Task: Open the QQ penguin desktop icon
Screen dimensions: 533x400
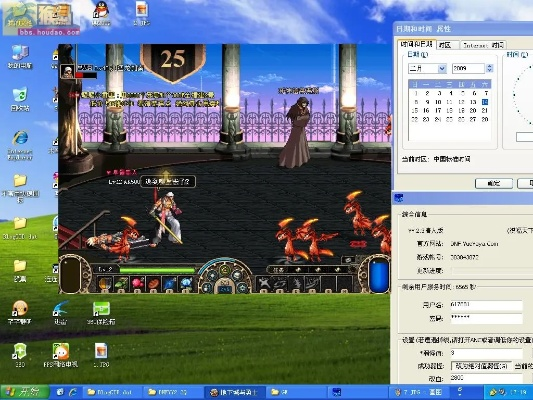Action: [x=101, y=14]
